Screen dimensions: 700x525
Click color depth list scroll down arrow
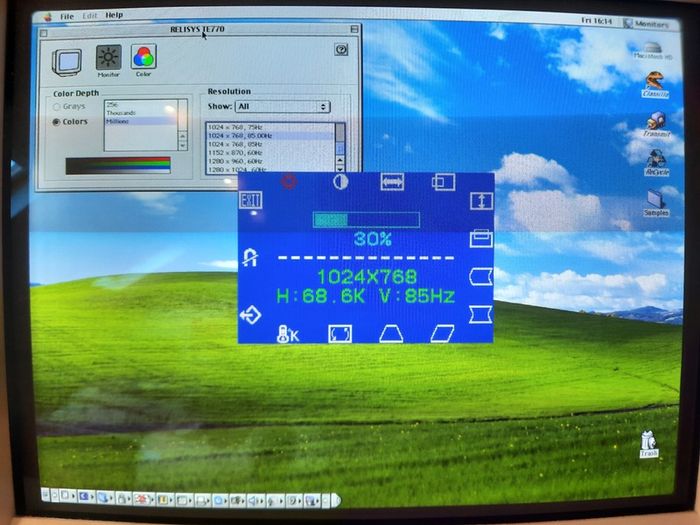coord(182,146)
